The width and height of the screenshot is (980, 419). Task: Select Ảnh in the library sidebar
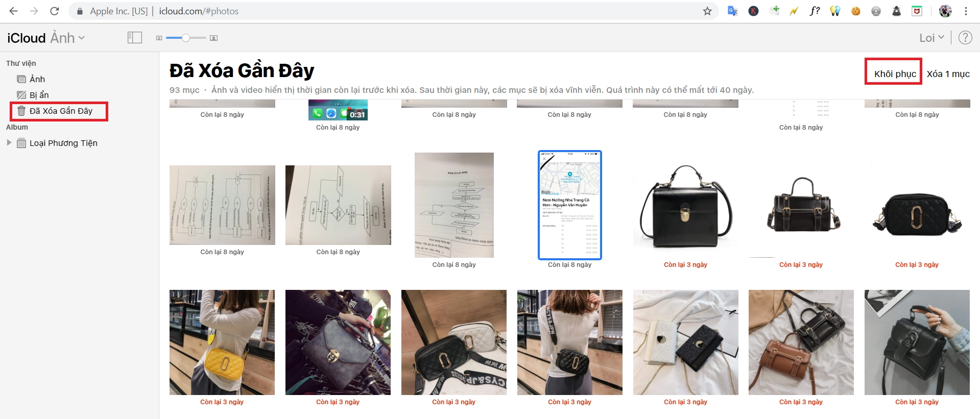pyautogui.click(x=37, y=79)
